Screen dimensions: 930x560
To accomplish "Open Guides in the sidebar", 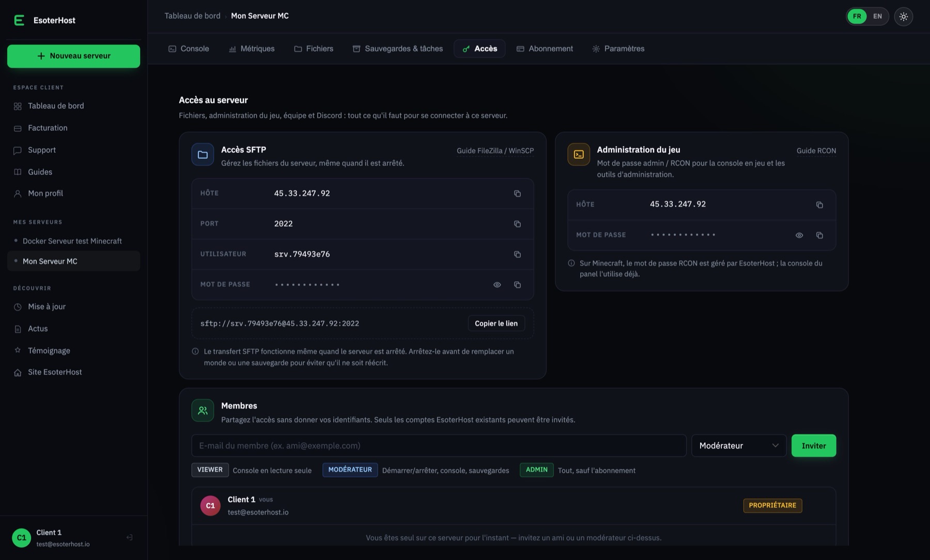I will [x=73, y=172].
